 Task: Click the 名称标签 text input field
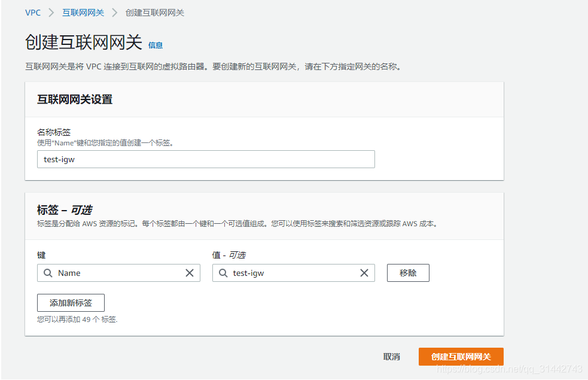point(206,159)
